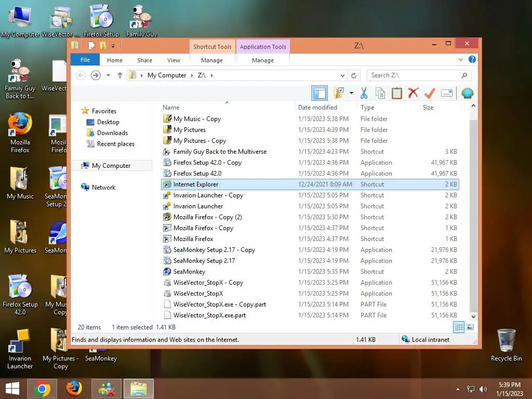
Task: Select WiseVector_StopX.exe.part file
Action: (x=310, y=315)
